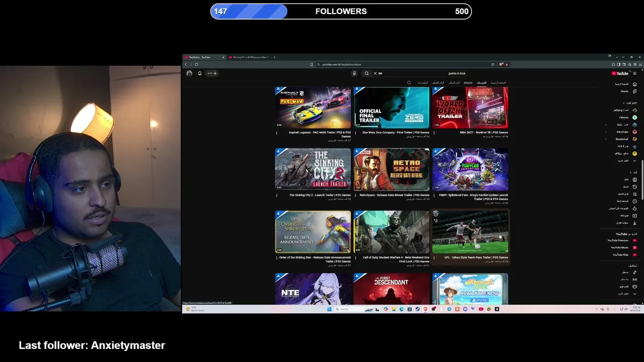Open Call of Duty Modern Warfare 4 thumbnail
This screenshot has width=644, height=362.
[x=391, y=232]
